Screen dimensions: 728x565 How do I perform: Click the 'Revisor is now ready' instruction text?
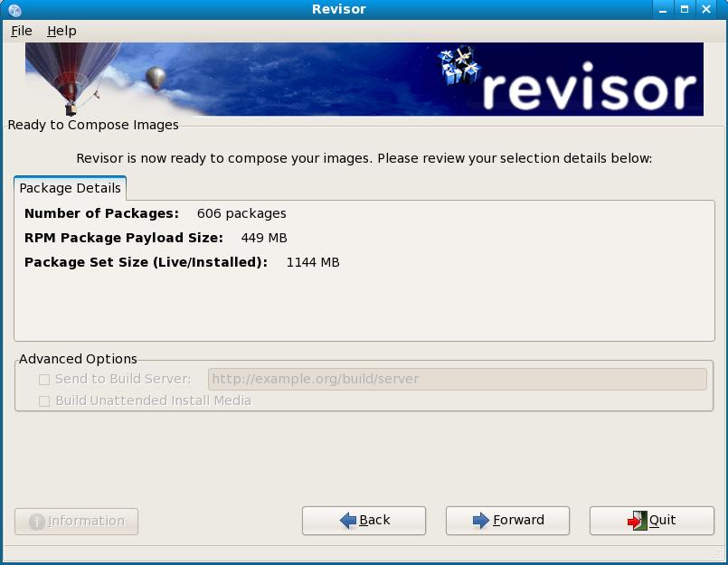(x=364, y=158)
